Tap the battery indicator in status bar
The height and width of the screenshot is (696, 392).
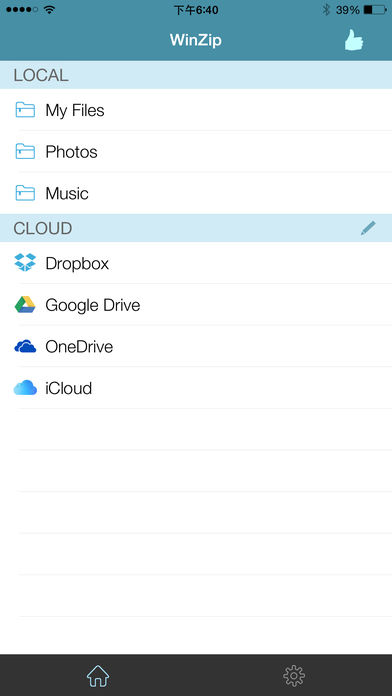pyautogui.click(x=375, y=10)
